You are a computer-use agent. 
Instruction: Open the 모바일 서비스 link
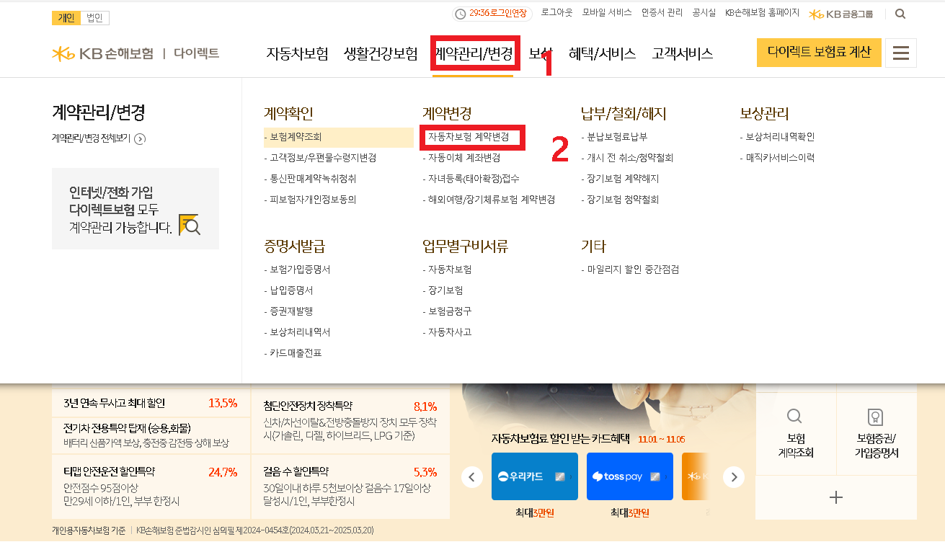pyautogui.click(x=607, y=13)
